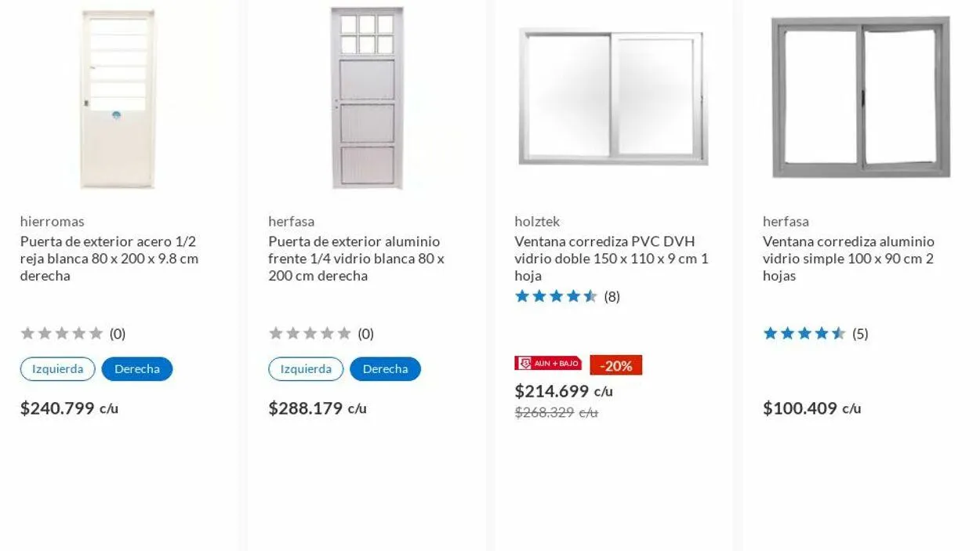Choose Derecha for herfasa aluminio door
The height and width of the screenshot is (551, 980).
pos(385,369)
